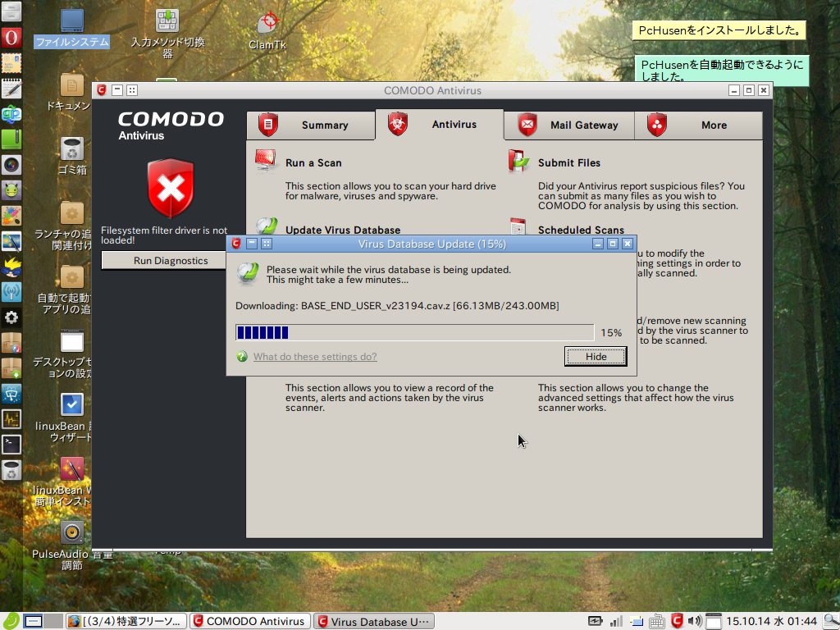Open the linuxBean start menu button
Image resolution: width=840 pixels, height=630 pixels.
tap(11, 621)
